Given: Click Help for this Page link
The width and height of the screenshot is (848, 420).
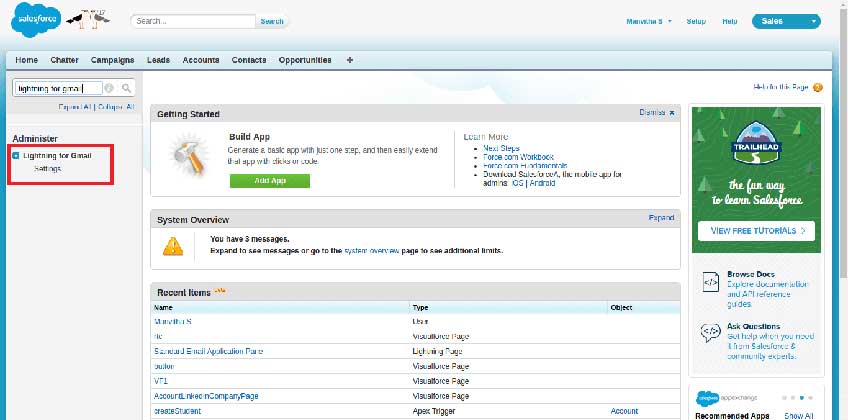Looking at the screenshot, I should (781, 87).
